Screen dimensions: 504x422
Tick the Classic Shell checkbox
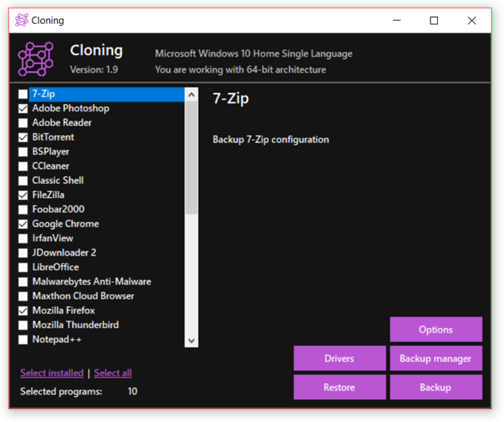pyautogui.click(x=23, y=181)
